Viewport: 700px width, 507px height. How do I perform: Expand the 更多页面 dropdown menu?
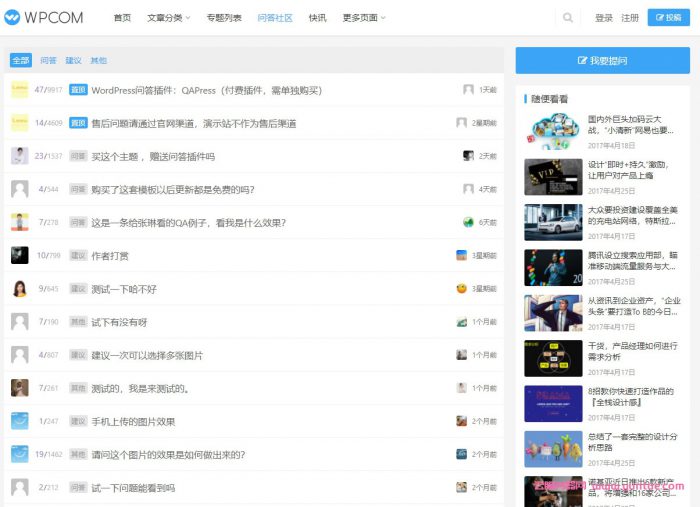(x=363, y=18)
